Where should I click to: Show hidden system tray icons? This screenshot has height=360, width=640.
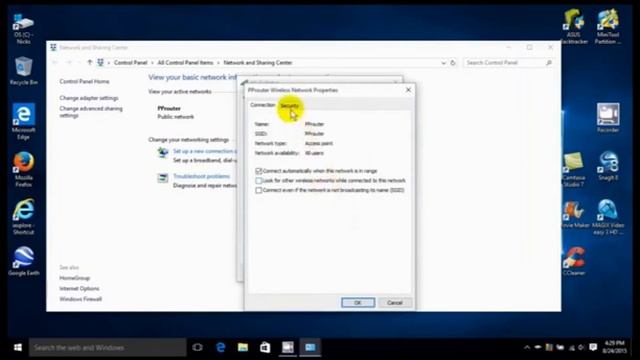click(x=527, y=347)
